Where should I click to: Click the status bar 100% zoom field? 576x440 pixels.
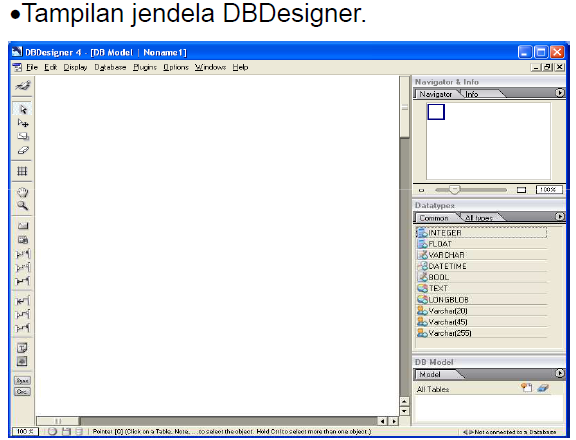[25, 432]
